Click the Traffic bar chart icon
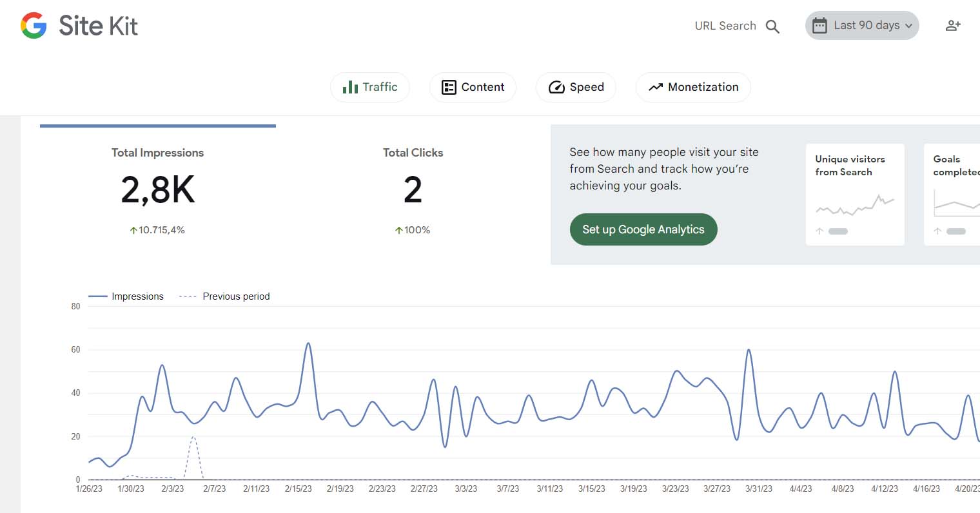 350,87
